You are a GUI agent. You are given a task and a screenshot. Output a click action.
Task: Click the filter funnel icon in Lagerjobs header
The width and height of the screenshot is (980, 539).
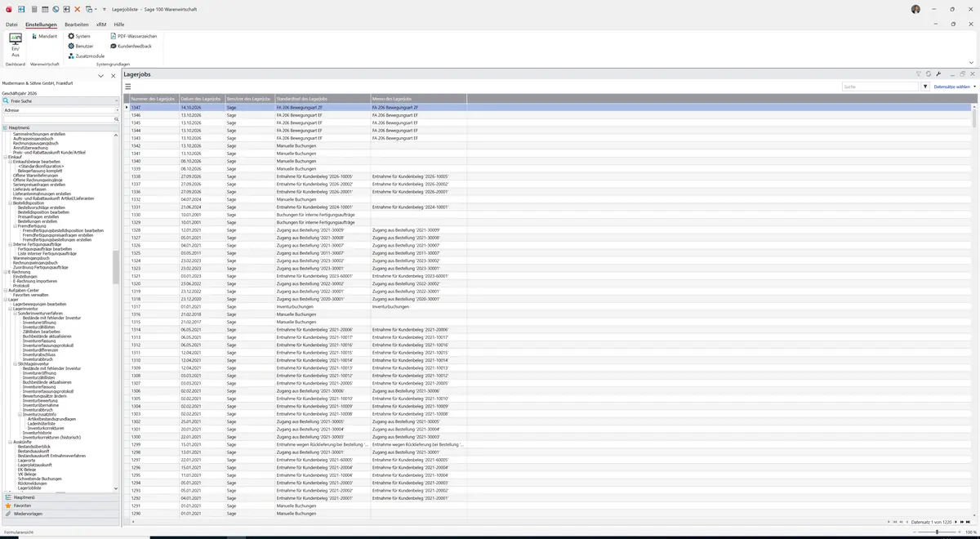[x=918, y=73]
